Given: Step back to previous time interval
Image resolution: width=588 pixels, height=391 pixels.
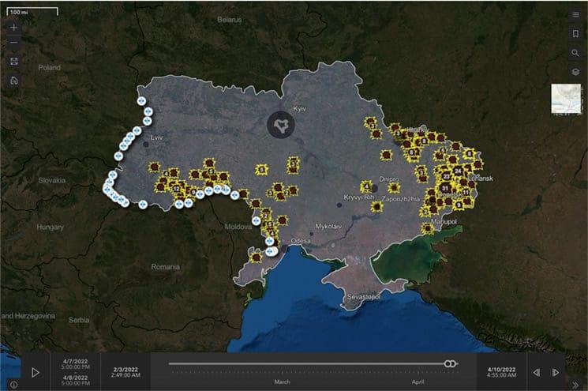Looking at the screenshot, I should pyautogui.click(x=537, y=372).
